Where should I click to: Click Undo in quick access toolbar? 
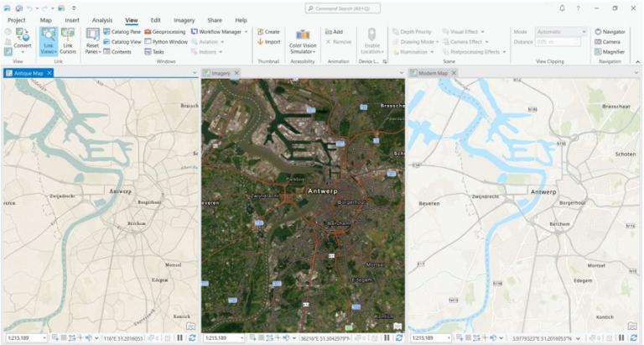coord(29,8)
